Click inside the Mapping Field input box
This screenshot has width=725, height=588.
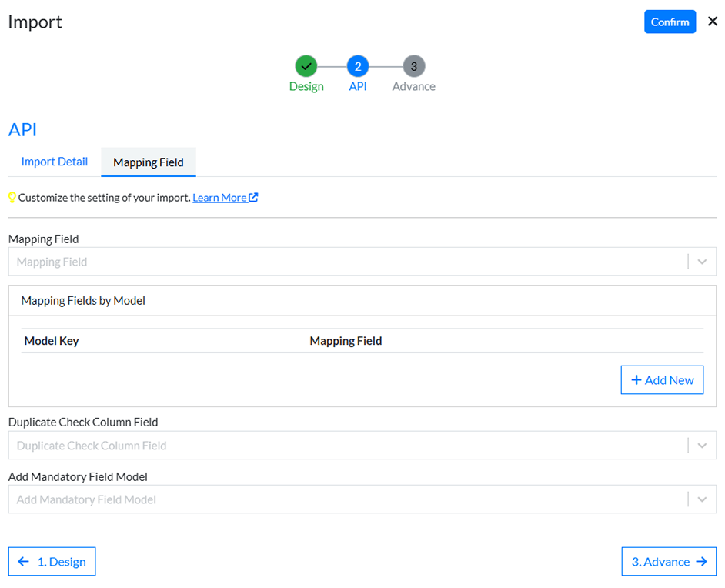click(x=346, y=262)
